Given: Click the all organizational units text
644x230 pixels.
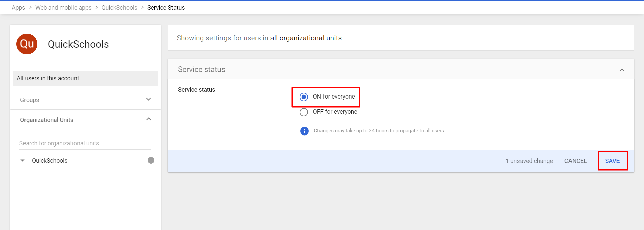Looking at the screenshot, I should coord(306,38).
